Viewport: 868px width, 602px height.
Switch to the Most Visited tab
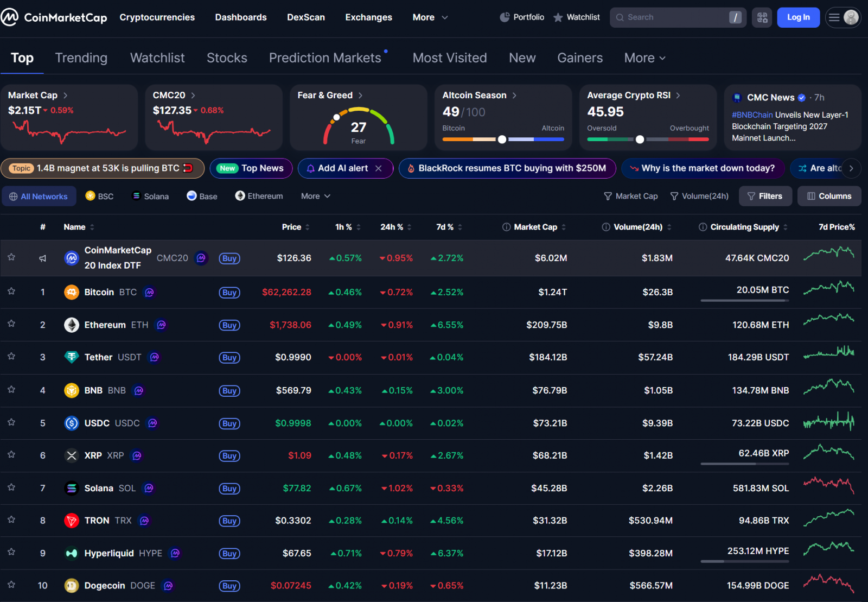tap(450, 58)
